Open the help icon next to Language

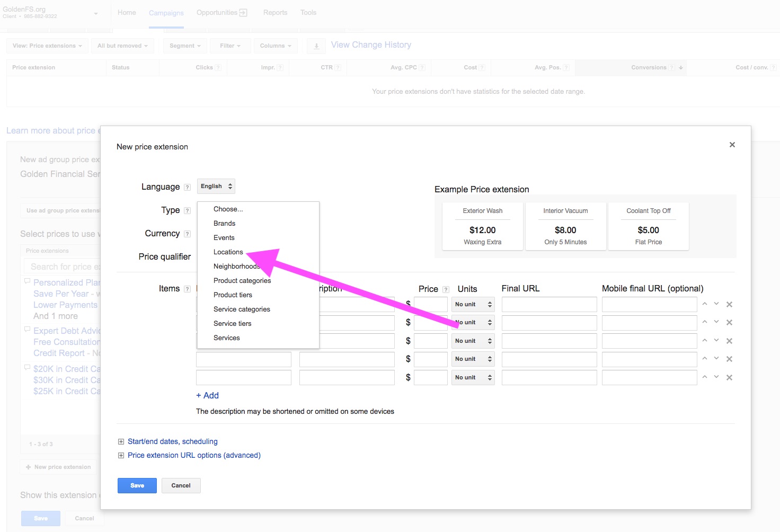coord(187,187)
